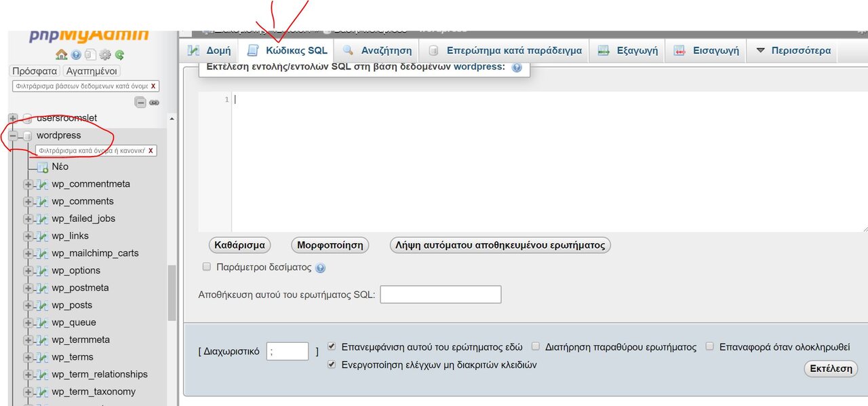Click the table icon of wp_postmeta
Image resolution: width=868 pixels, height=406 pixels.
pos(43,289)
